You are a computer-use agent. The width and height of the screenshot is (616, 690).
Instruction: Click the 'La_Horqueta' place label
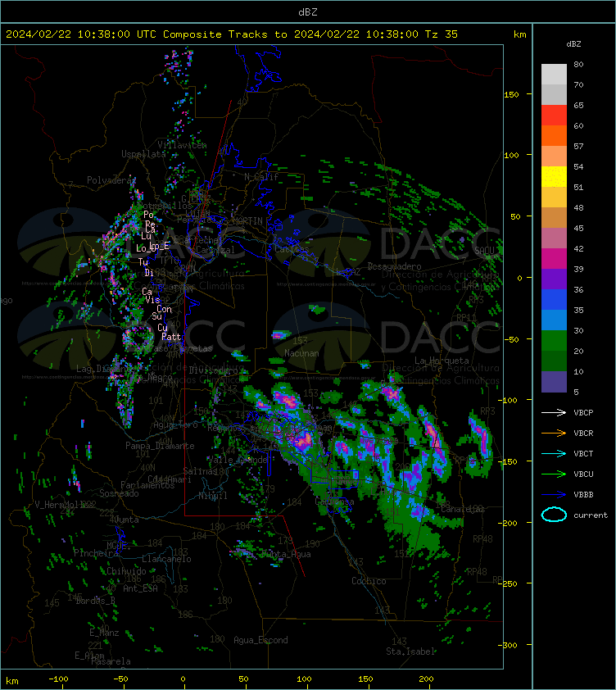click(442, 361)
